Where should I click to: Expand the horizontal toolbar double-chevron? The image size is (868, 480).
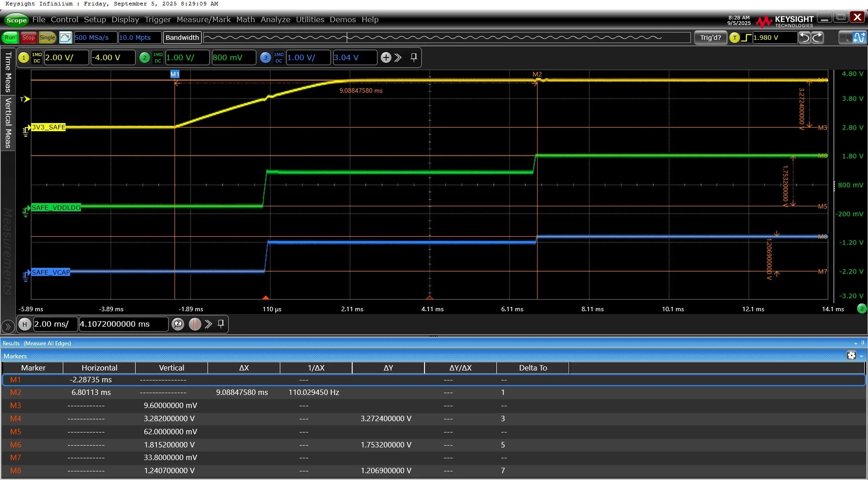point(208,324)
